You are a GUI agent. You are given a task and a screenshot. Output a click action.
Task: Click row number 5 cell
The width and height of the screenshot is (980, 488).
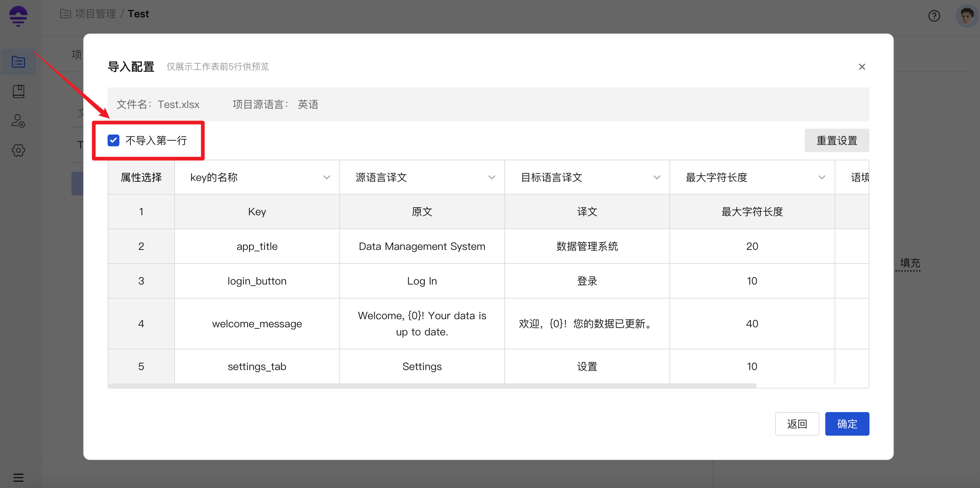point(141,366)
